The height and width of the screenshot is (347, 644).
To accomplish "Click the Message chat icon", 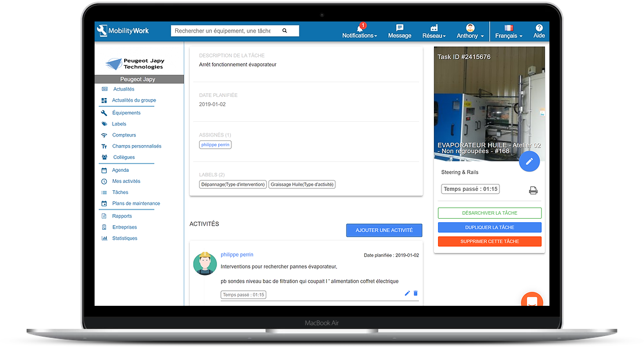I will point(399,27).
